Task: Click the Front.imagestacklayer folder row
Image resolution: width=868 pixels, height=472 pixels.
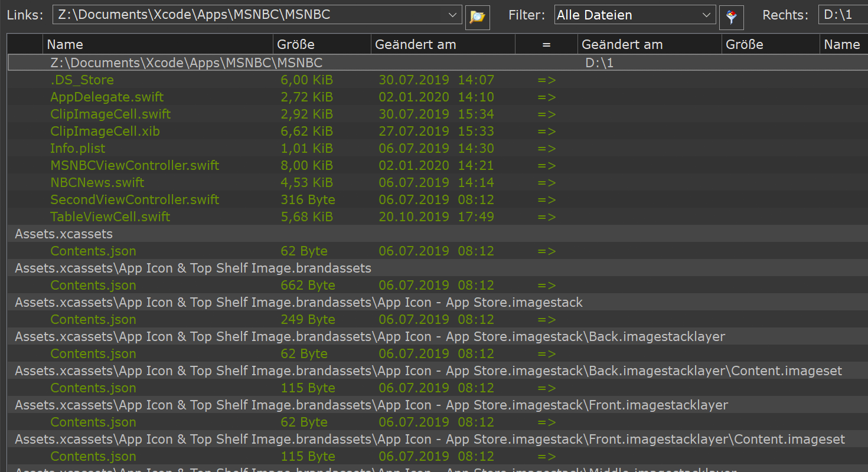Action: [x=438, y=405]
